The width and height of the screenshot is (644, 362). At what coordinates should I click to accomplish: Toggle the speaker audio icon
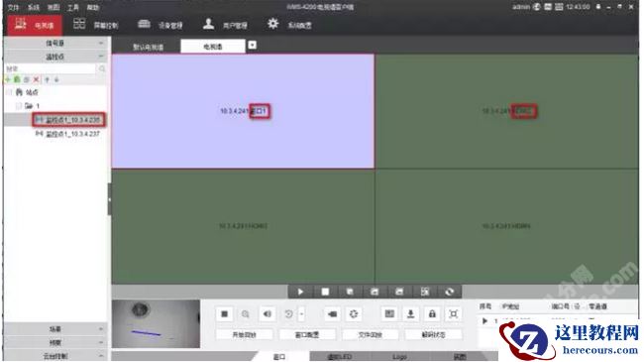tap(267, 314)
